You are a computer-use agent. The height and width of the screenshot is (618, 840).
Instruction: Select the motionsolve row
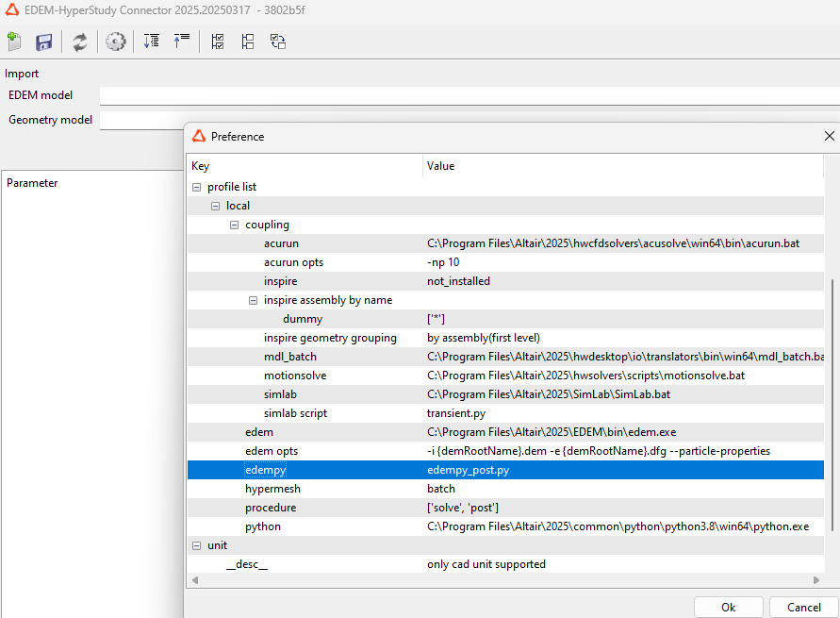point(505,376)
